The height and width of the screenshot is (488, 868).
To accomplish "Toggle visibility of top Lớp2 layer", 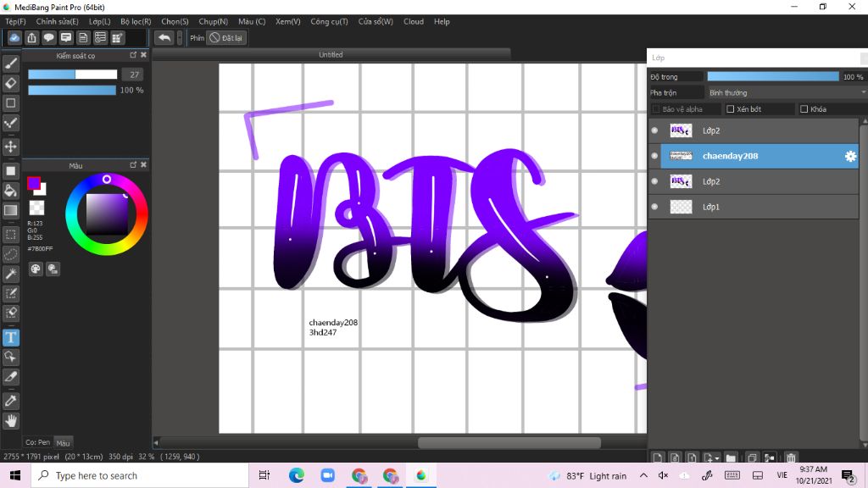I will coord(655,130).
